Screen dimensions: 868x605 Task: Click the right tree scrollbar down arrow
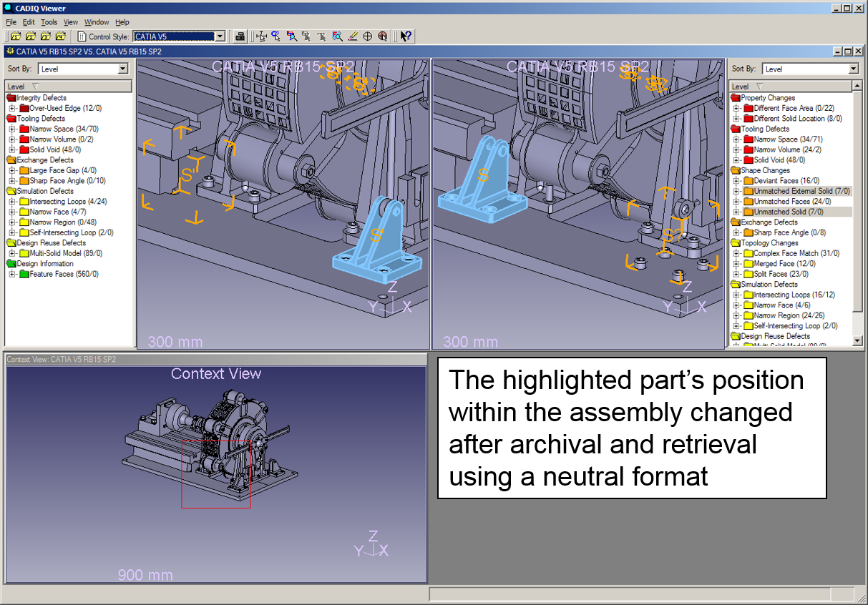click(x=856, y=342)
